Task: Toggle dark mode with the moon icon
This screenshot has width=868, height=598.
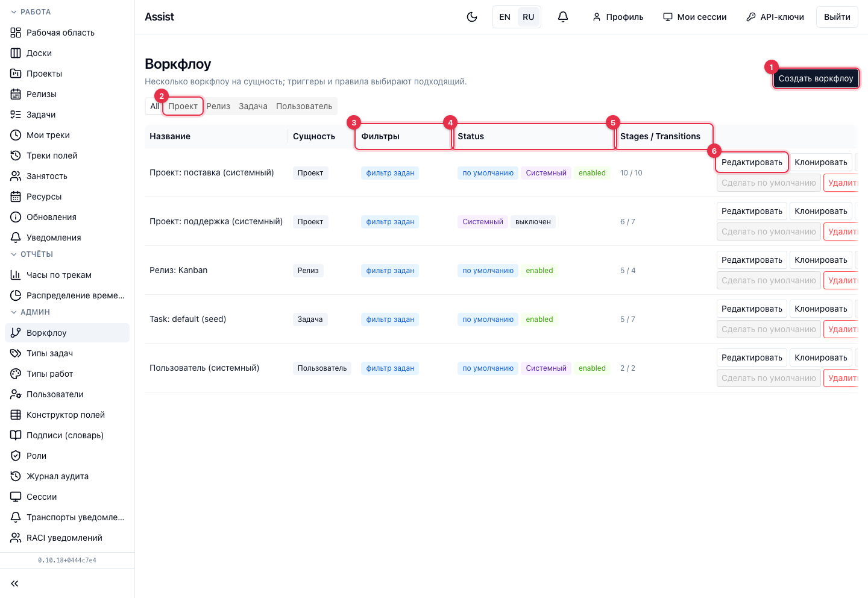Action: pos(472,17)
